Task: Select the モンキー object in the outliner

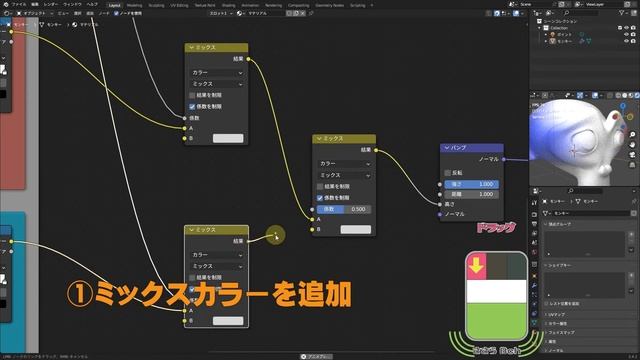Action: (x=564, y=41)
